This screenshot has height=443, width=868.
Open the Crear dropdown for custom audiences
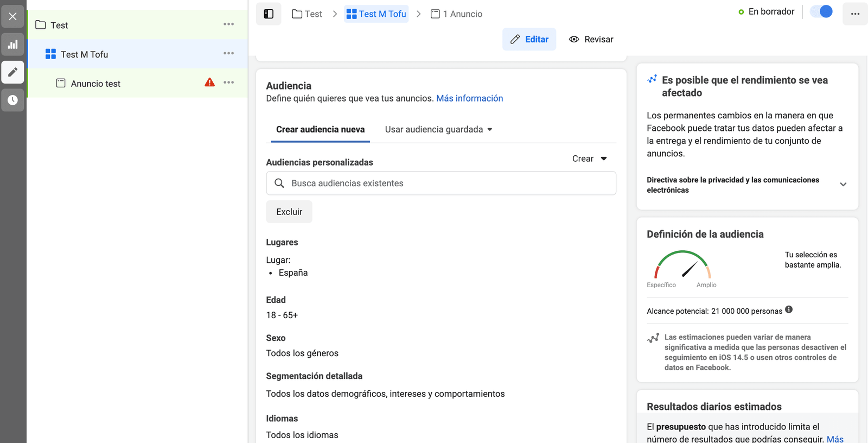pos(589,159)
